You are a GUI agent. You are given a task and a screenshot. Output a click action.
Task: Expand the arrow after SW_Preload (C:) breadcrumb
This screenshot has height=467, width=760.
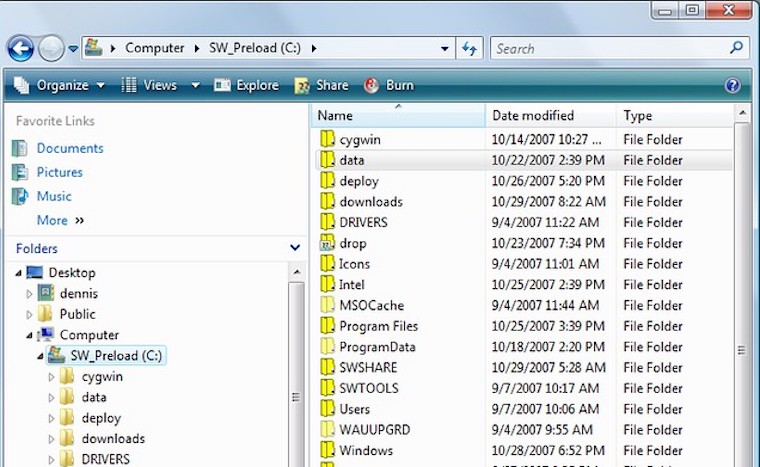[314, 48]
